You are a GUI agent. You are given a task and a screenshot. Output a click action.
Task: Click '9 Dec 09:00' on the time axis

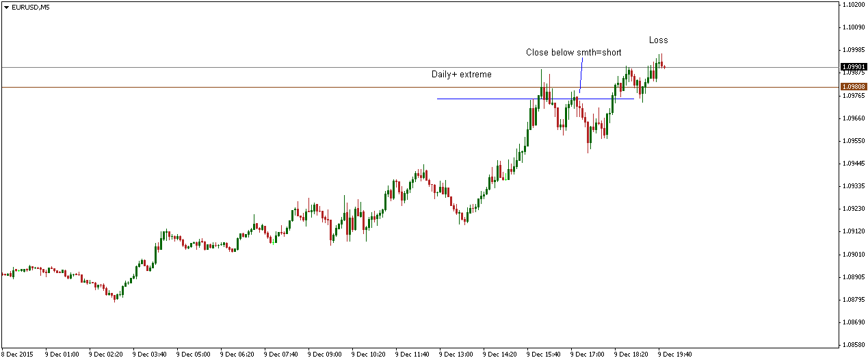pos(325,355)
